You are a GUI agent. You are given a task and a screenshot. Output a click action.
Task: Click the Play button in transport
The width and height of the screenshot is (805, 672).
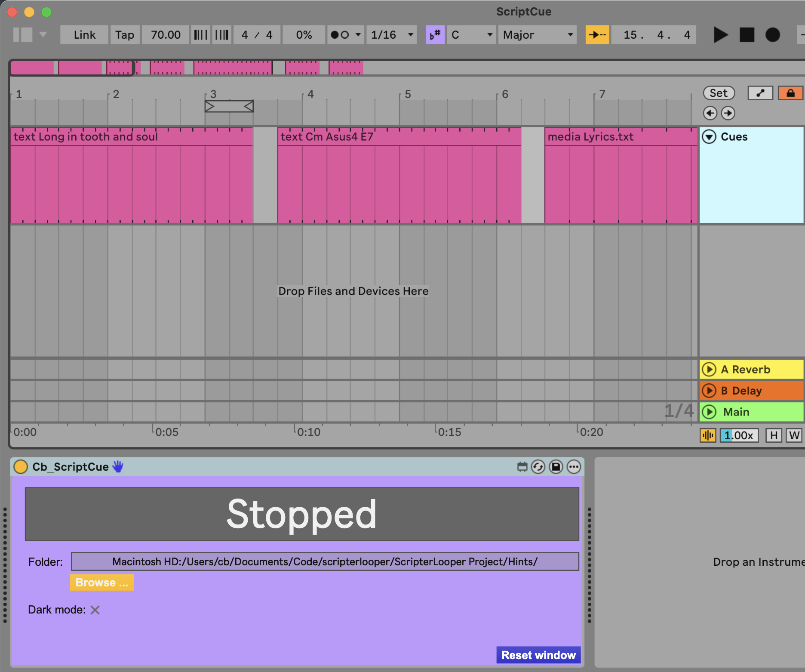[721, 35]
